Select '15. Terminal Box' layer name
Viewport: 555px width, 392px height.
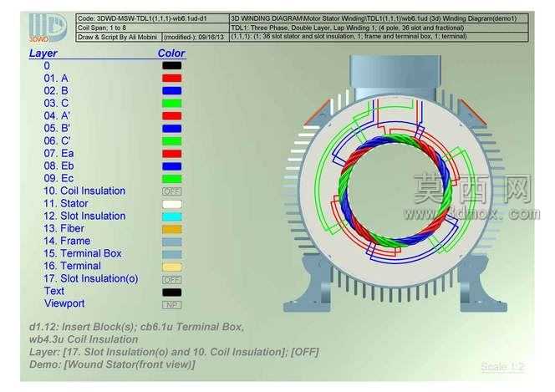coord(83,253)
